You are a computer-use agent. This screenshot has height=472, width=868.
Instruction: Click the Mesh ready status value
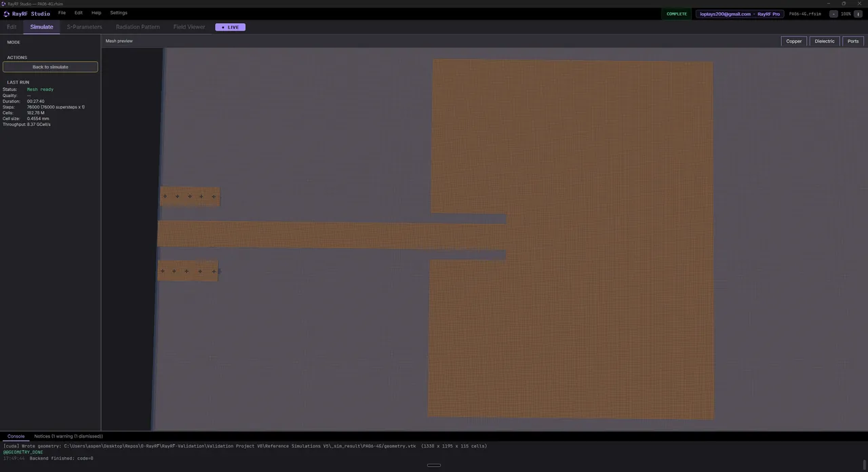pyautogui.click(x=40, y=90)
